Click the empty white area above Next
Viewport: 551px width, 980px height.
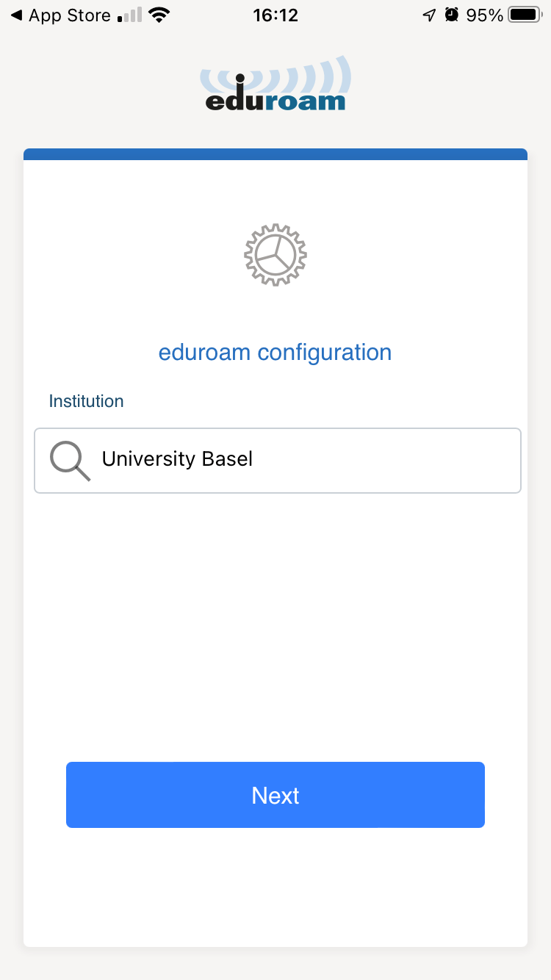tap(275, 624)
